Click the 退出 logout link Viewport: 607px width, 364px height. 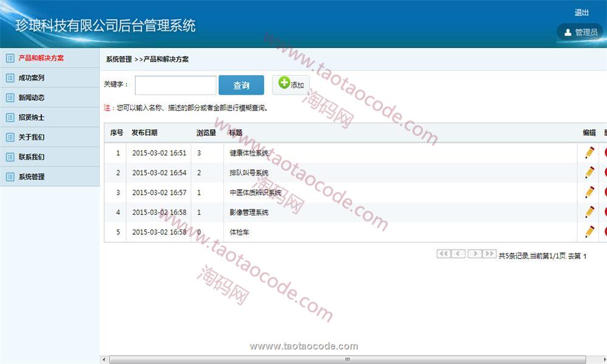[582, 13]
